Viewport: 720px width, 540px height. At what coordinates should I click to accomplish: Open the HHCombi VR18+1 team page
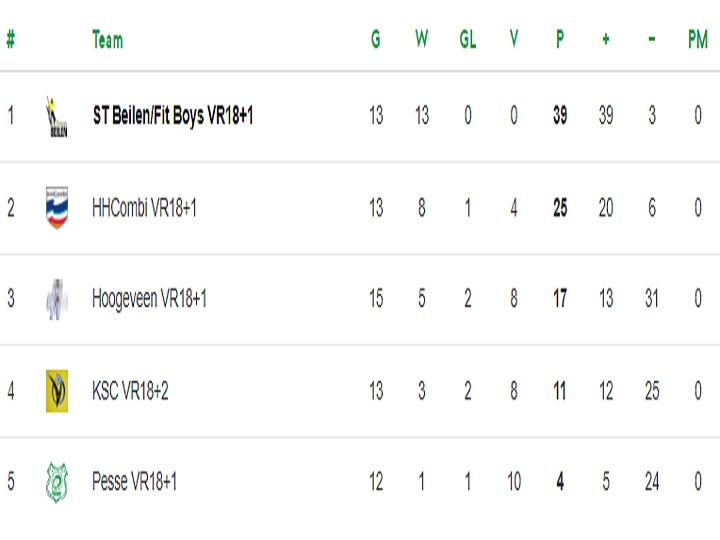(x=144, y=208)
